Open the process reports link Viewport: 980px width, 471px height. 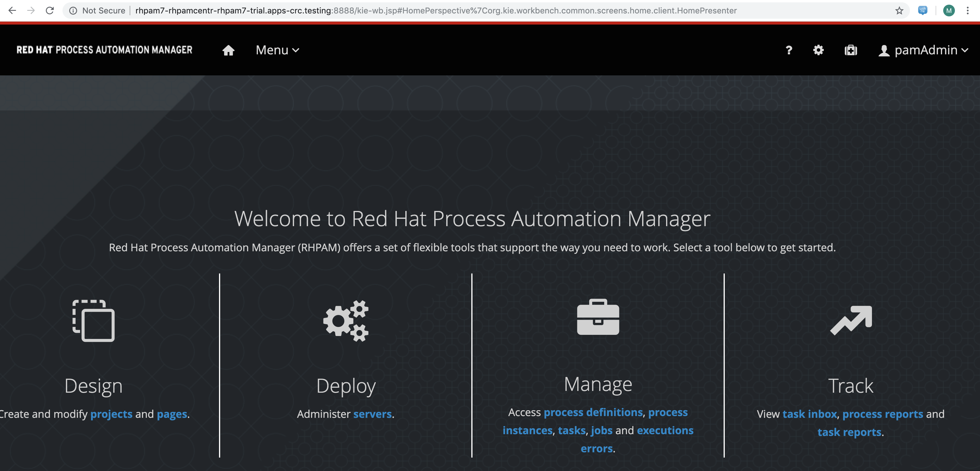coord(882,414)
